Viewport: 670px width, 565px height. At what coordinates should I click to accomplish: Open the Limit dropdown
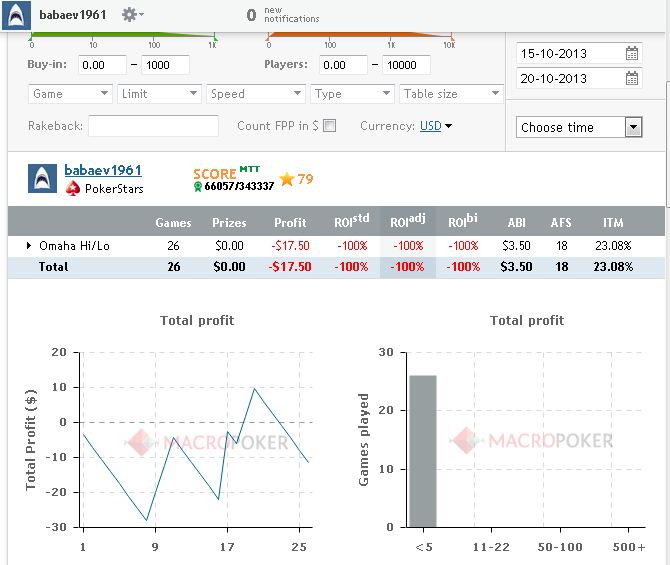click(x=159, y=94)
